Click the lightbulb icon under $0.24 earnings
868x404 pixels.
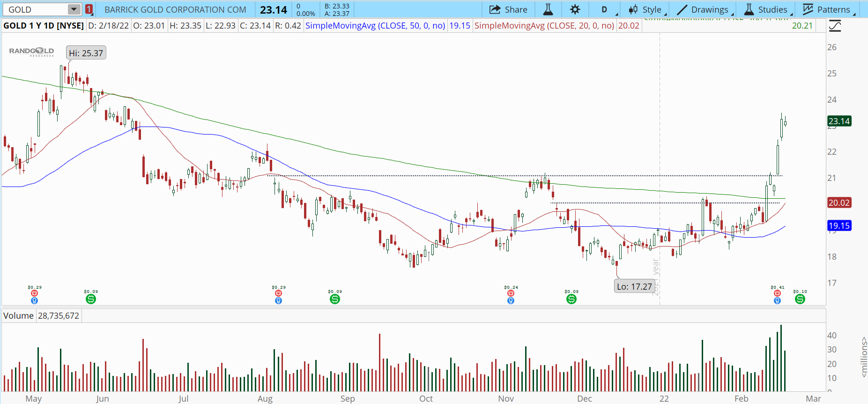coord(511,300)
